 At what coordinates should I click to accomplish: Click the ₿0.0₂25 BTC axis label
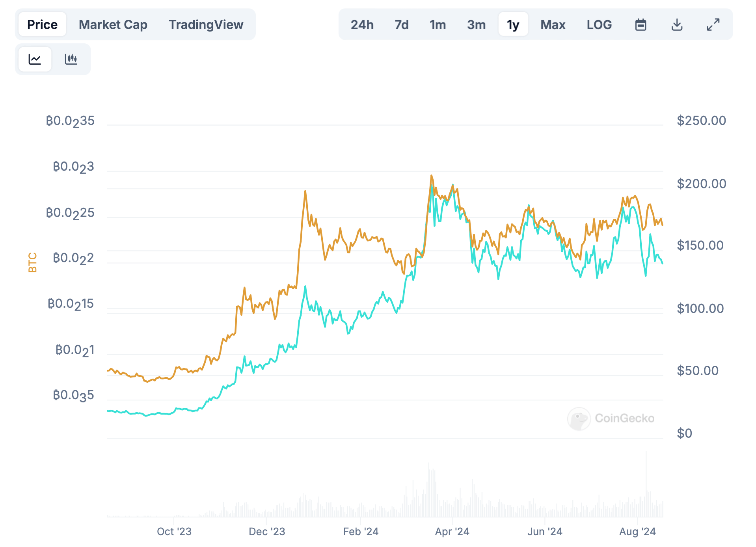point(70,213)
